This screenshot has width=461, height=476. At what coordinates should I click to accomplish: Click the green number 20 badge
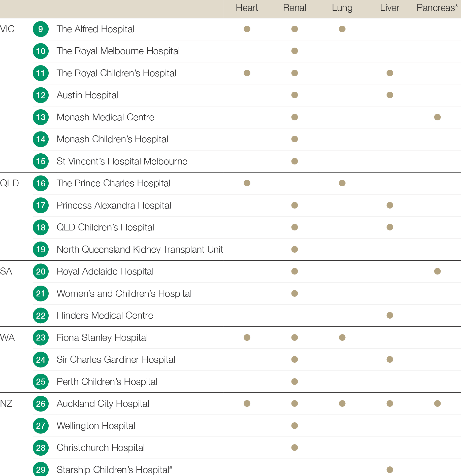[x=41, y=271]
